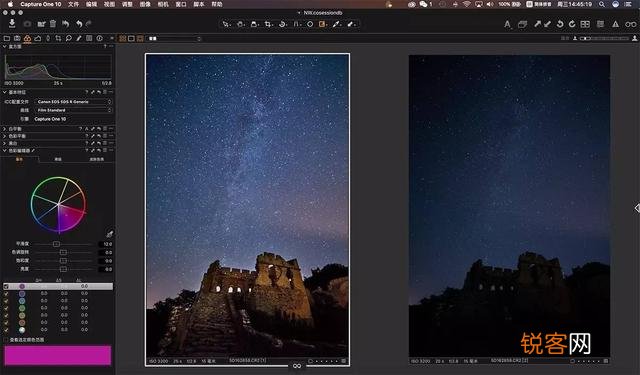
Task: Click the Apply Adjustments down-arrow icon
Action: pyautogui.click(x=547, y=24)
